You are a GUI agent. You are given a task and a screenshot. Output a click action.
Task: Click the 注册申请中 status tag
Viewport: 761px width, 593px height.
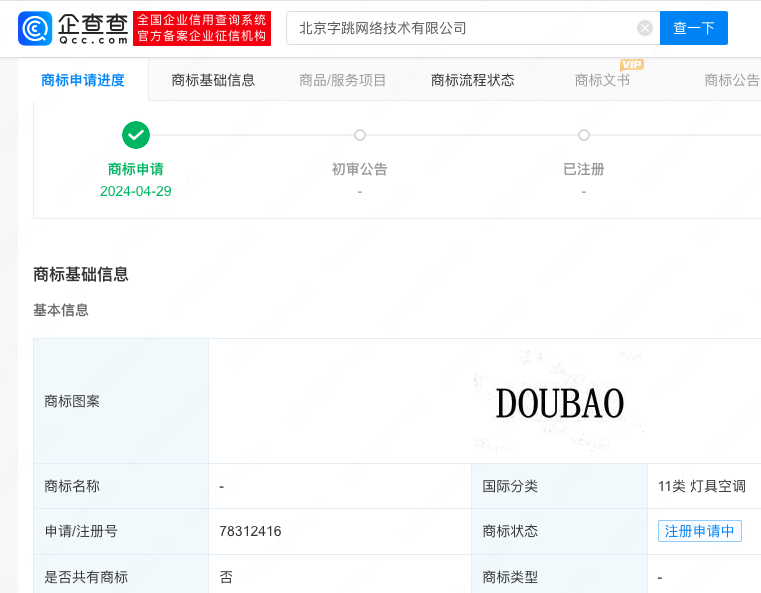click(699, 531)
